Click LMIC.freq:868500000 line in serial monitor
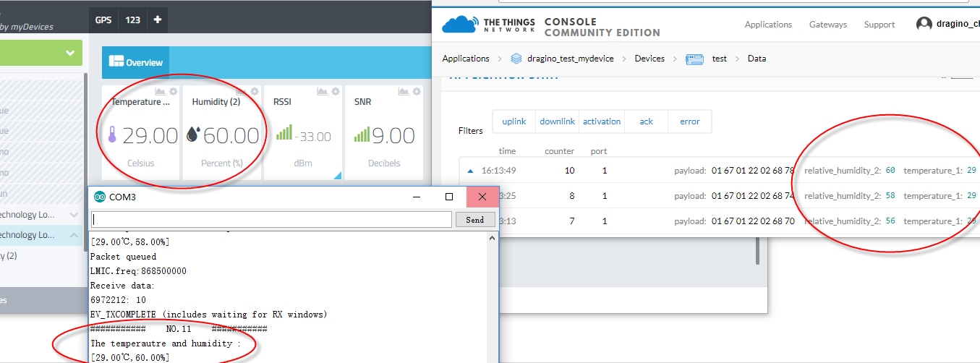The width and height of the screenshot is (980, 363). pos(138,271)
